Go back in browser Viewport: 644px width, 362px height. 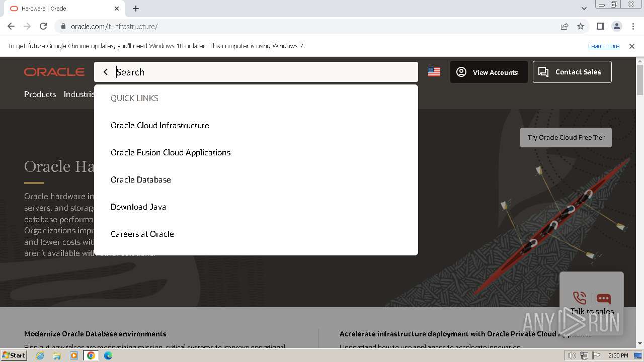point(11,26)
